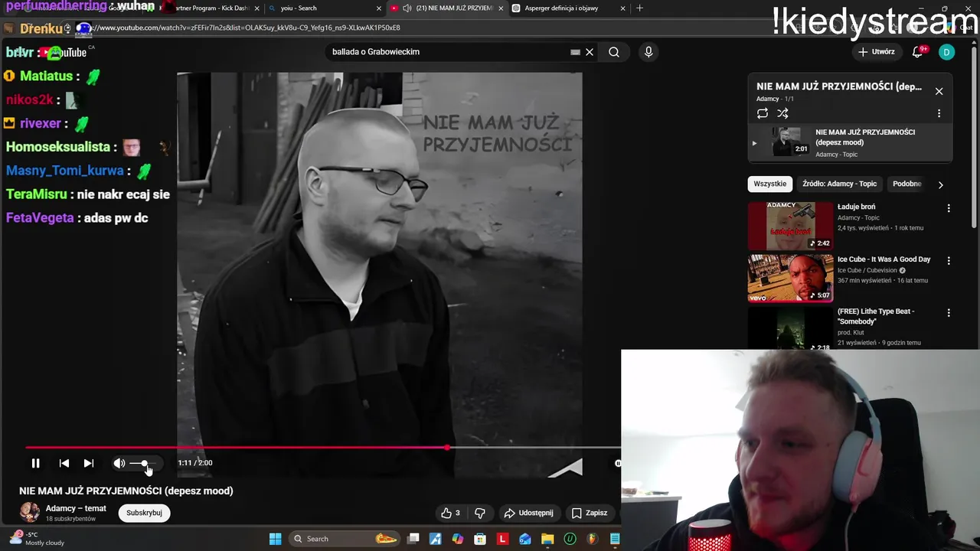This screenshot has height=551, width=980.
Task: Like the video with thumbs up
Action: pos(450,513)
